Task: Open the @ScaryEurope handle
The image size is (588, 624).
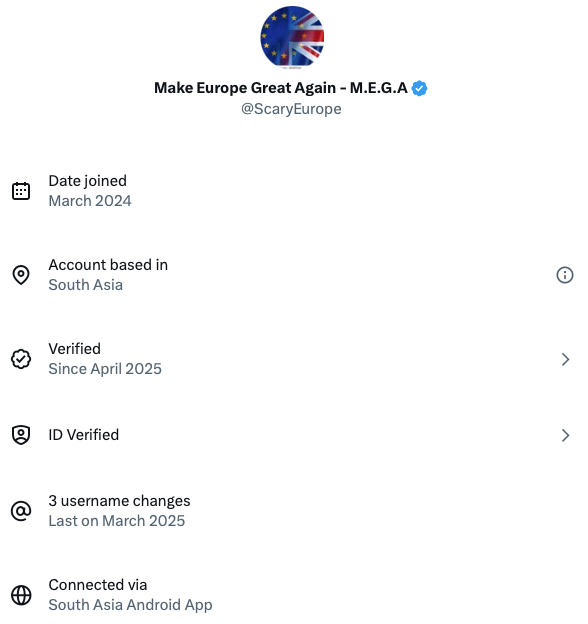Action: click(291, 109)
